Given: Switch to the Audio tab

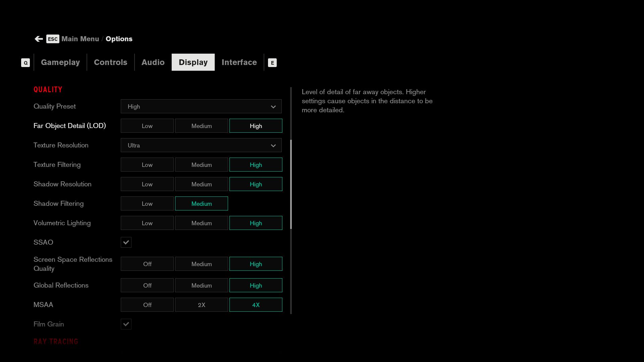Looking at the screenshot, I should pos(153,62).
